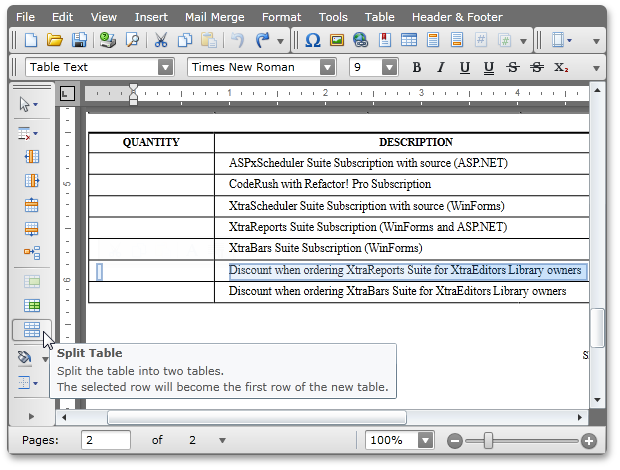The width and height of the screenshot is (620, 470).
Task: Toggle Subscript formatting
Action: click(x=561, y=68)
